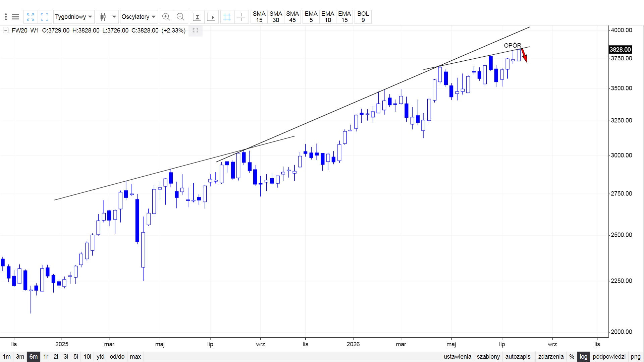Click the 3828.00 current price label
The height and width of the screenshot is (362, 644).
(620, 50)
